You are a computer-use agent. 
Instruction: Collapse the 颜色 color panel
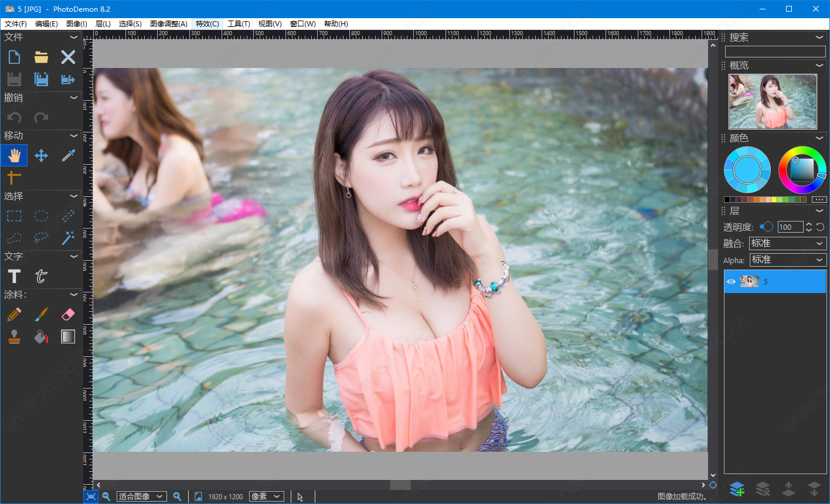point(819,138)
